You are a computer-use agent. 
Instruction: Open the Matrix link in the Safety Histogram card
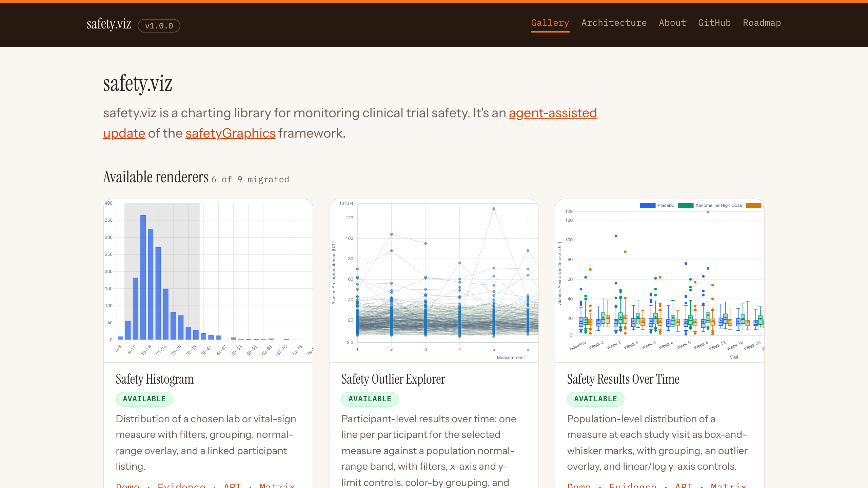point(277,485)
